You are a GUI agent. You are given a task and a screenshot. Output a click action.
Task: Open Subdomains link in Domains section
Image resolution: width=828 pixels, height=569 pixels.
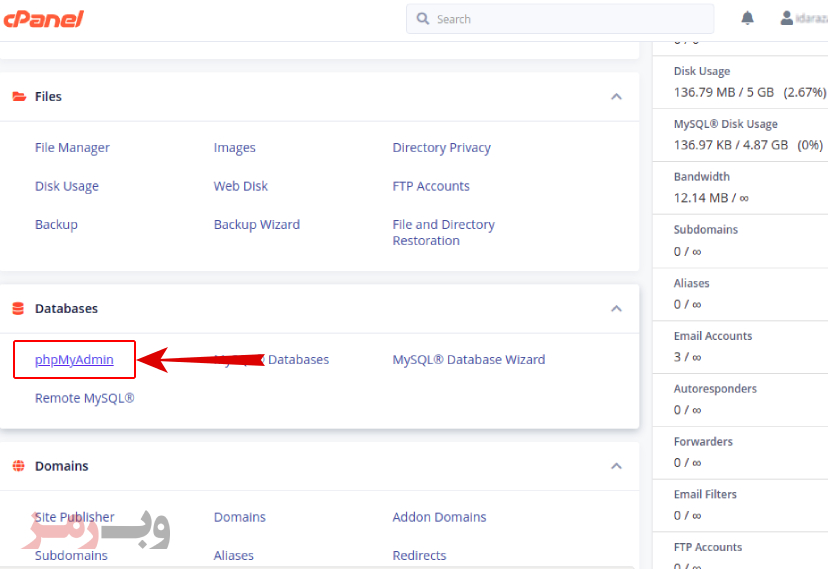tap(71, 556)
